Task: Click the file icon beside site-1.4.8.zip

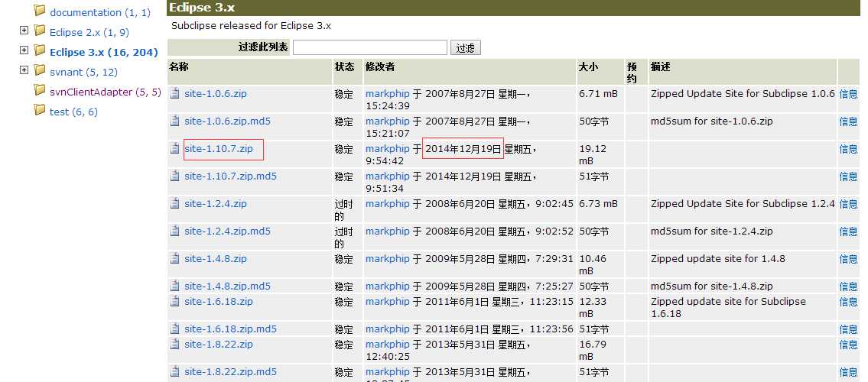Action: 175,259
